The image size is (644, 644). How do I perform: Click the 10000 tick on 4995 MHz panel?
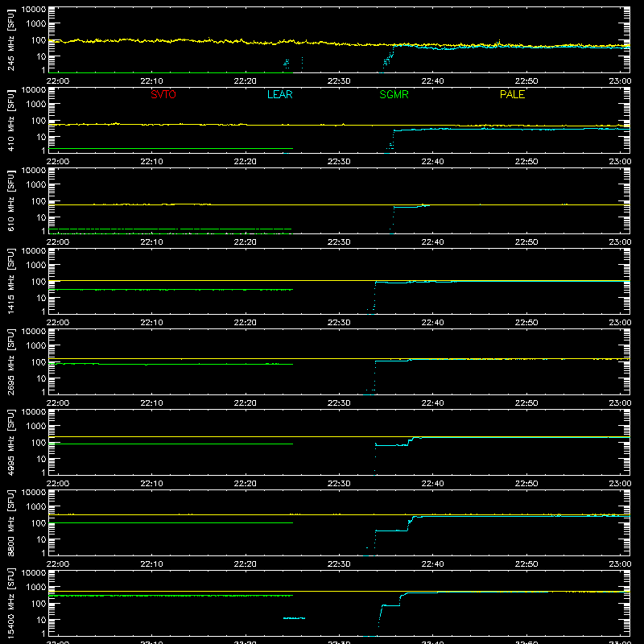pyautogui.click(x=34, y=412)
